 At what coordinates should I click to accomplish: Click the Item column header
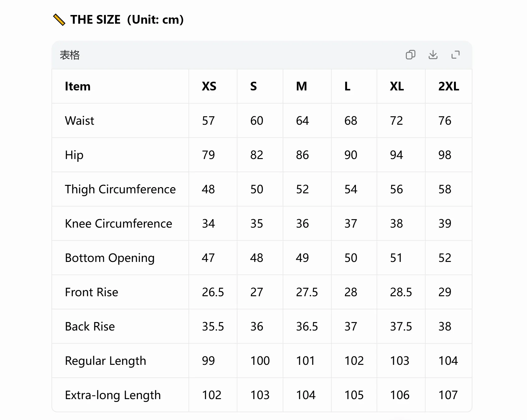78,86
